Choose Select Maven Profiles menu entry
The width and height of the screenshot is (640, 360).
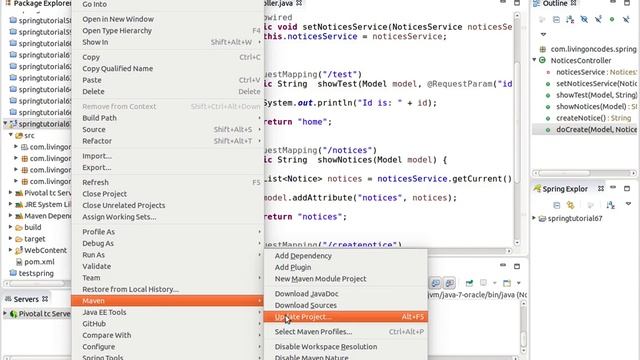pyautogui.click(x=345, y=332)
